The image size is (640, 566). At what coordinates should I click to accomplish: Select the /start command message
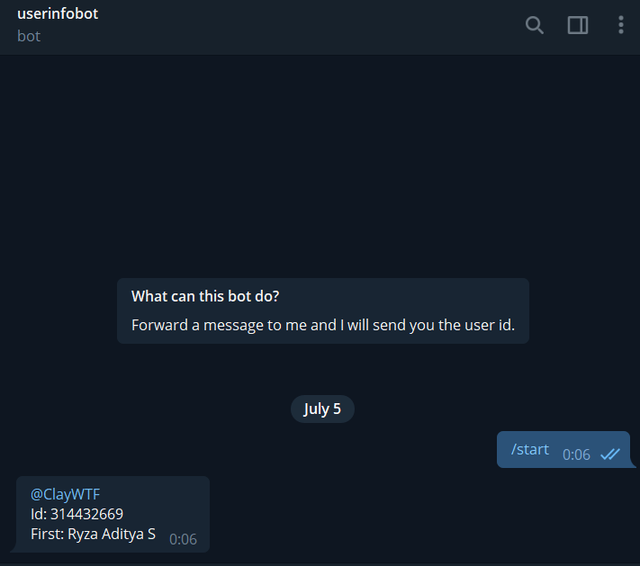[x=530, y=449]
